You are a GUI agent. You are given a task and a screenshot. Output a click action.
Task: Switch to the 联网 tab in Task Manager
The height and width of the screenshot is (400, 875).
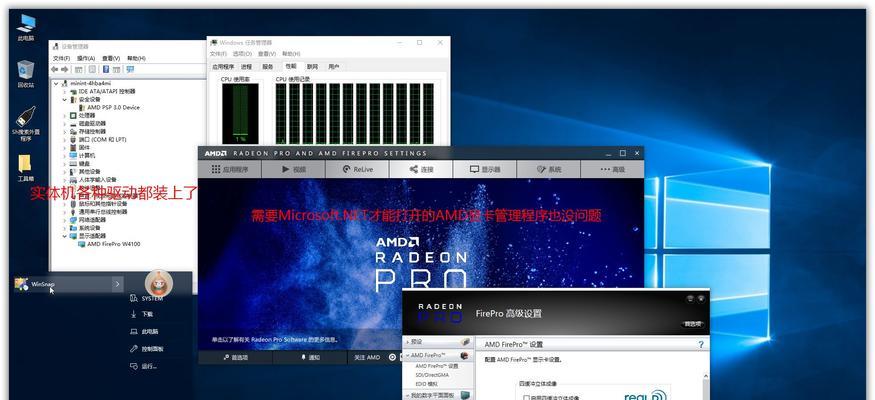[312, 66]
